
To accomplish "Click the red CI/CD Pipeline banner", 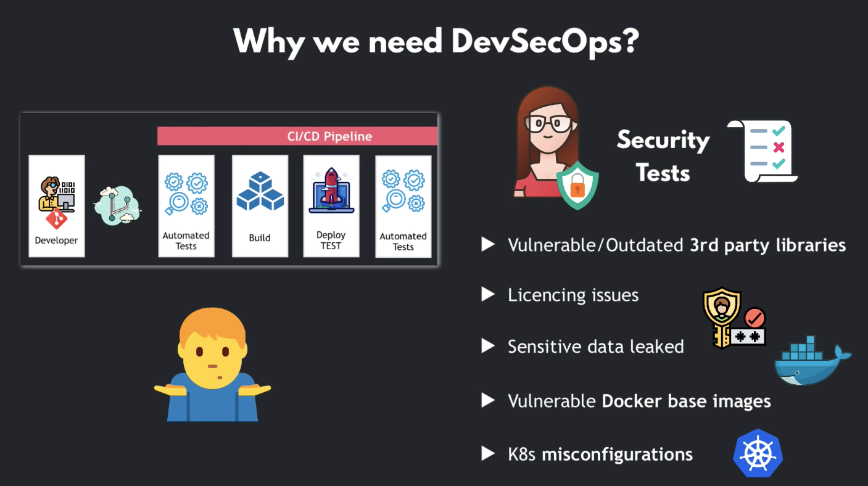I will [x=297, y=136].
